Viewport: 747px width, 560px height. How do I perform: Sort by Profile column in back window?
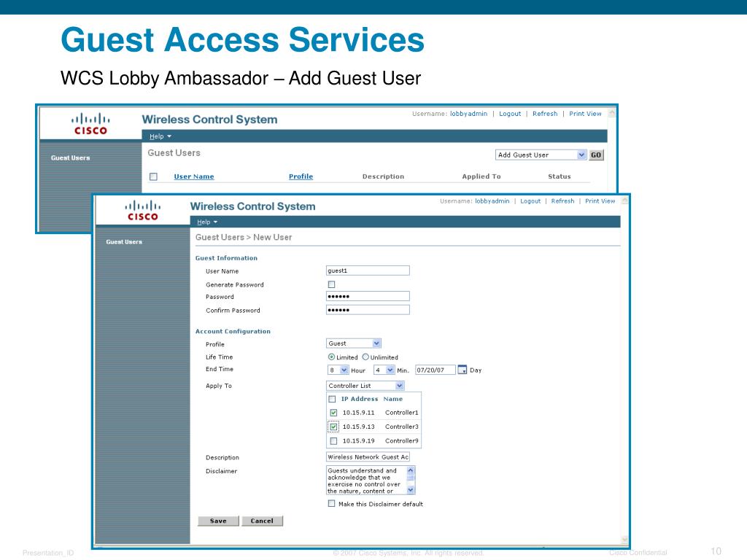pyautogui.click(x=301, y=176)
